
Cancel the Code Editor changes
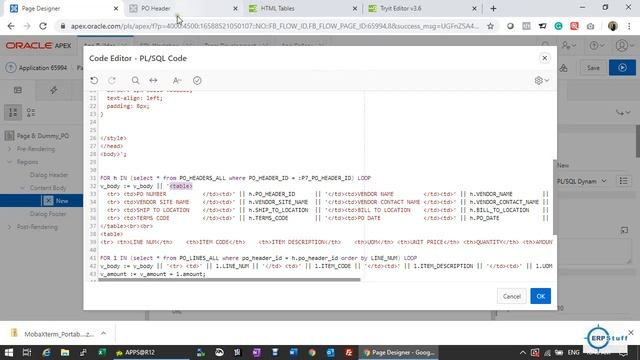click(511, 296)
